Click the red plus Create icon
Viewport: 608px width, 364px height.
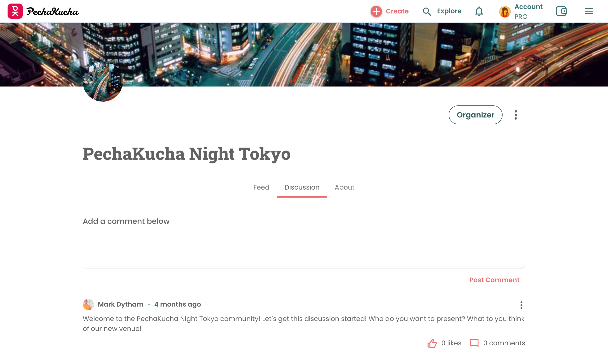(x=376, y=11)
